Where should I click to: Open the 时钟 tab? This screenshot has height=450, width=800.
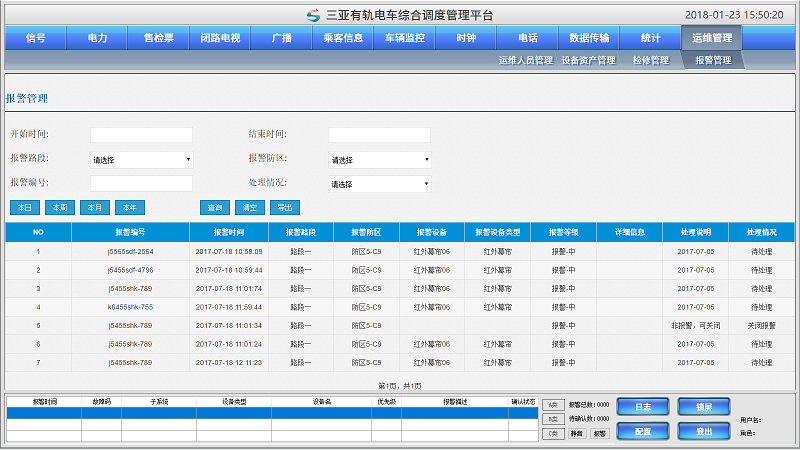[466, 38]
